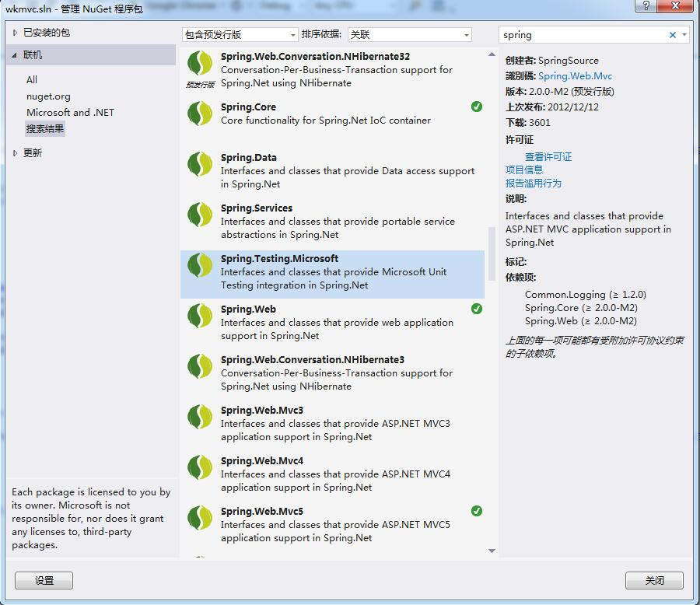Viewport: 700px width, 605px height.
Task: Click the 预发行版 label under NHibernate32 icon
Action: tap(201, 85)
